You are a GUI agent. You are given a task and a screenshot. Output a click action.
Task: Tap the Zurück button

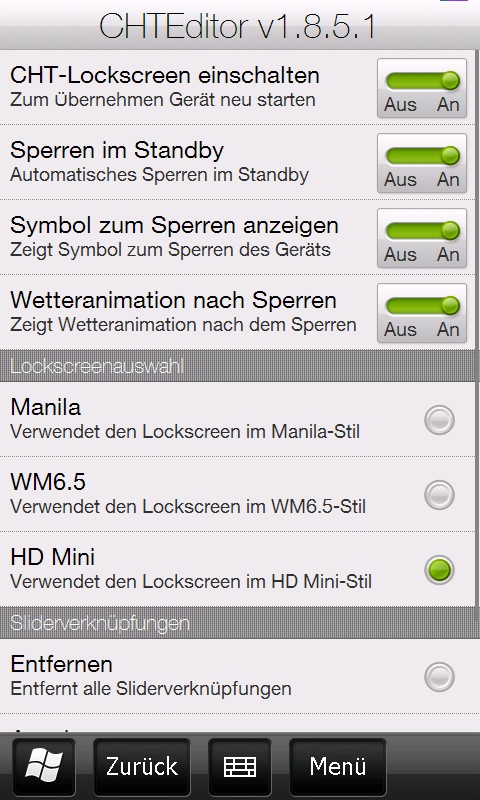[x=142, y=766]
